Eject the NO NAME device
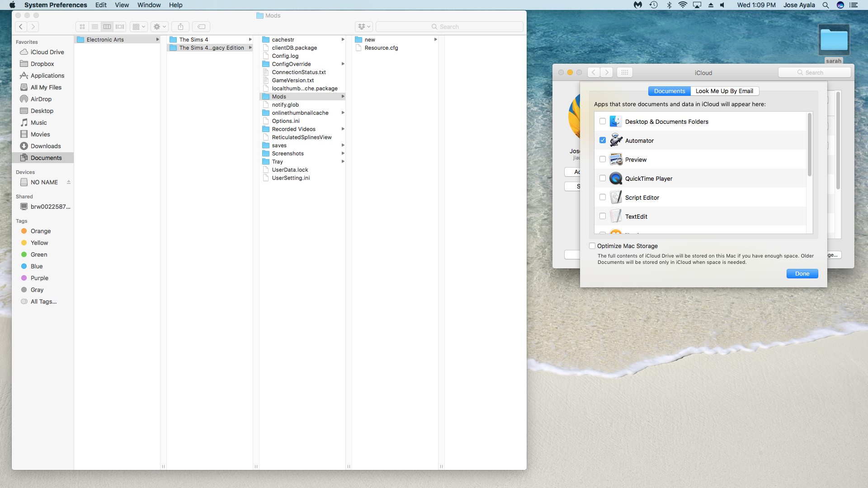This screenshot has width=868, height=488. click(69, 182)
